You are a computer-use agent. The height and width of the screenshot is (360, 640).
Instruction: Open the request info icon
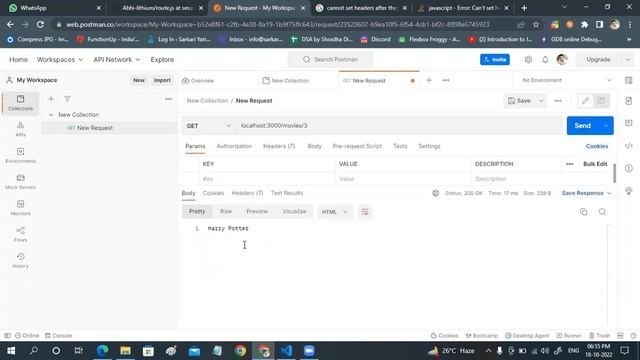pyautogui.click(x=629, y=168)
